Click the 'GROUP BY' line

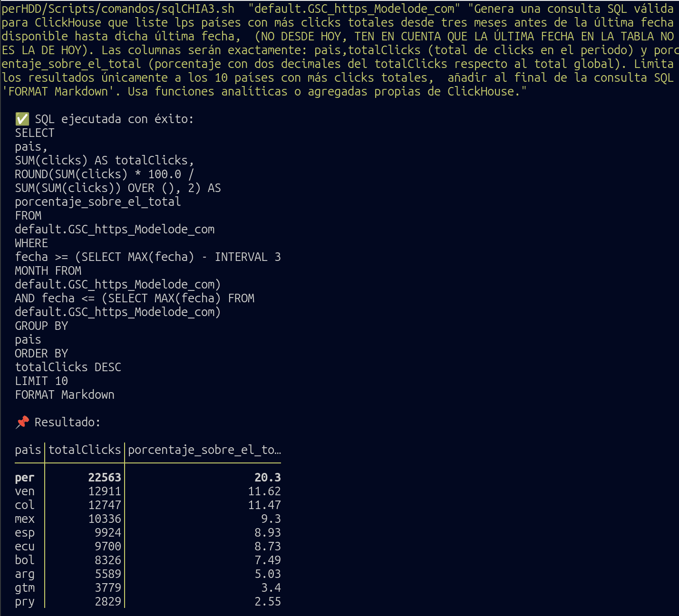point(41,326)
